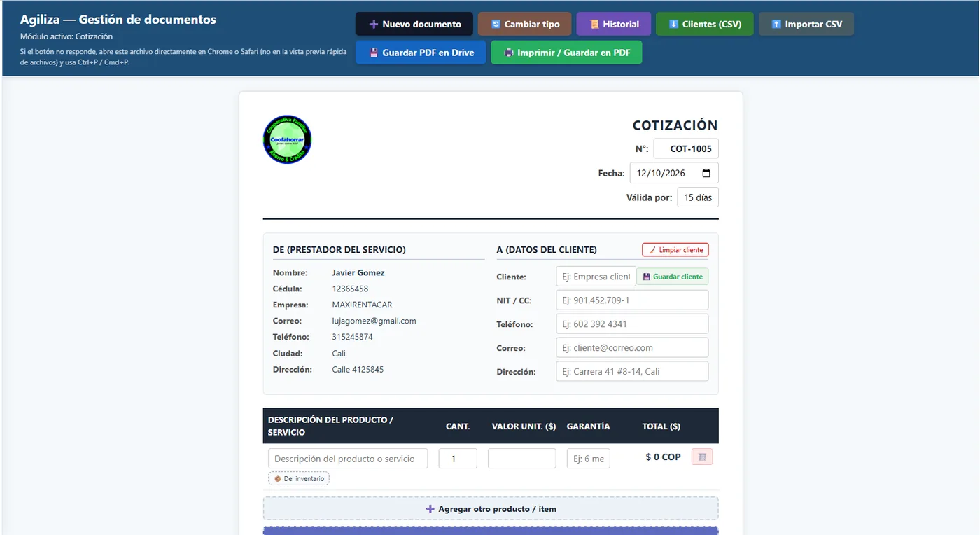Click the Importar CSV button

coord(806,24)
